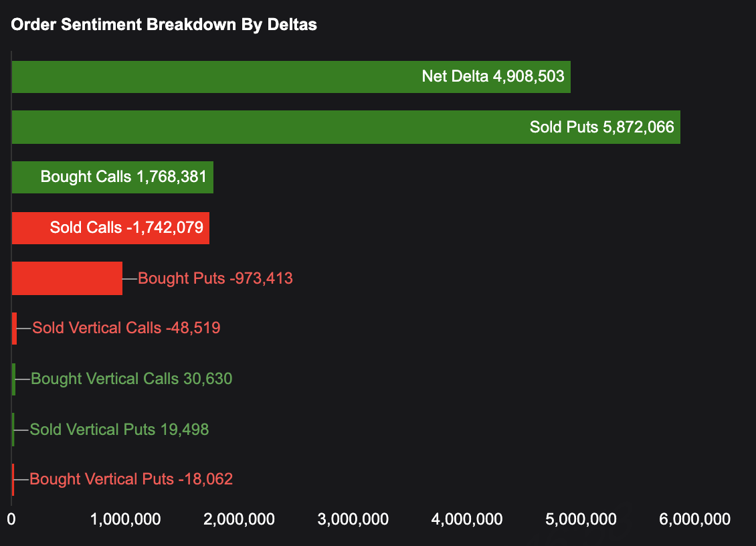Select the thin green Bought Vertical Calls bar
Screen dimensions: 756x546
coord(13,379)
